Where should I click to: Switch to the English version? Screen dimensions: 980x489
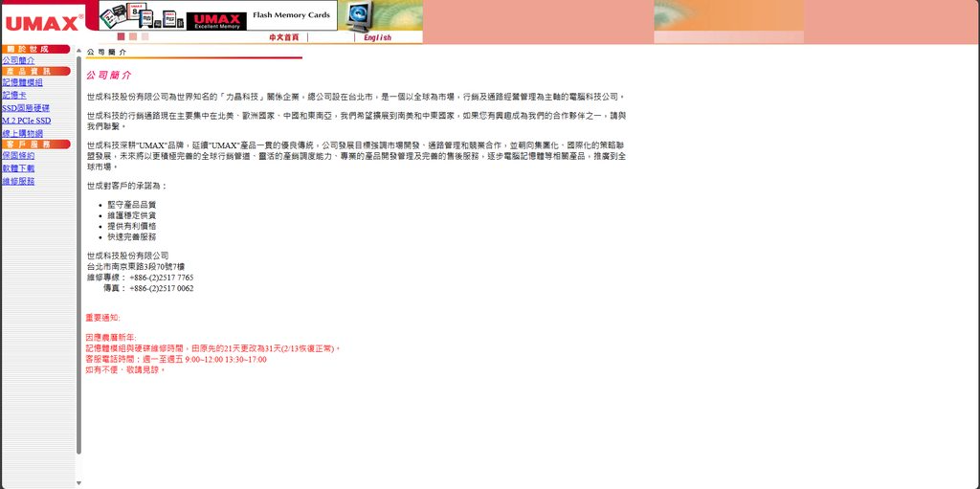coord(377,37)
